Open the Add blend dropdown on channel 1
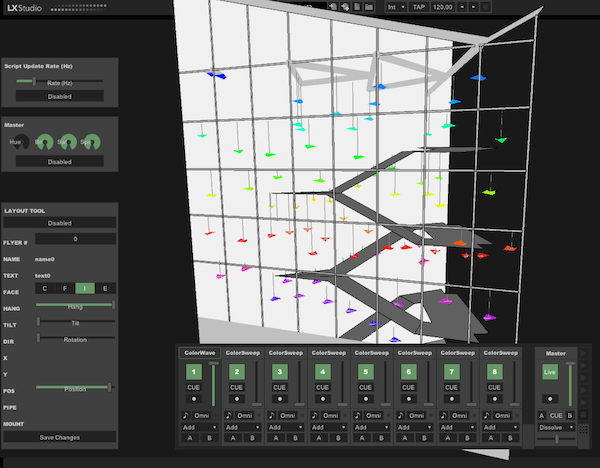600x468 pixels. click(195, 426)
